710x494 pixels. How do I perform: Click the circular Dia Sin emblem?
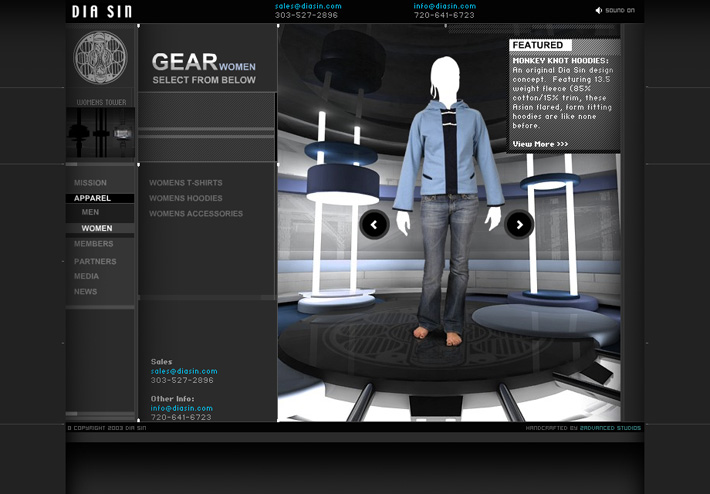[100, 58]
